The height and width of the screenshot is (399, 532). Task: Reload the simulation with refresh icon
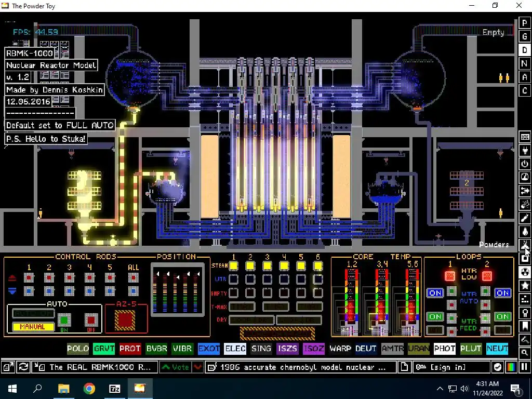(x=23, y=367)
